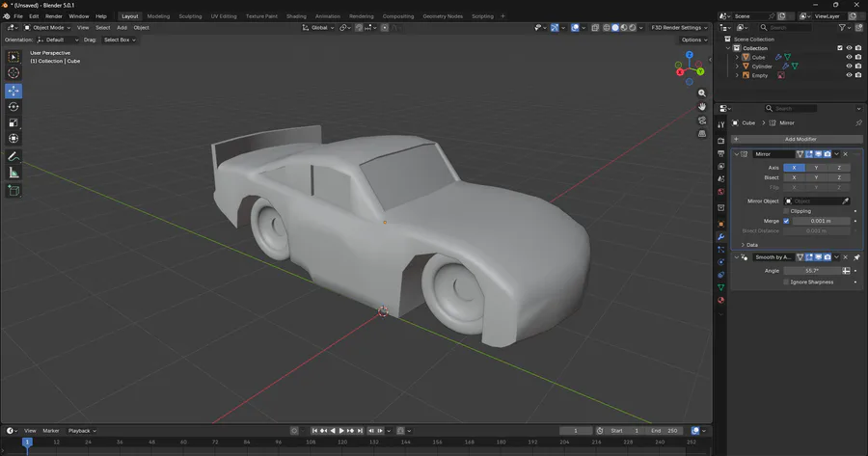Activate the Transform tool

pos(14,139)
